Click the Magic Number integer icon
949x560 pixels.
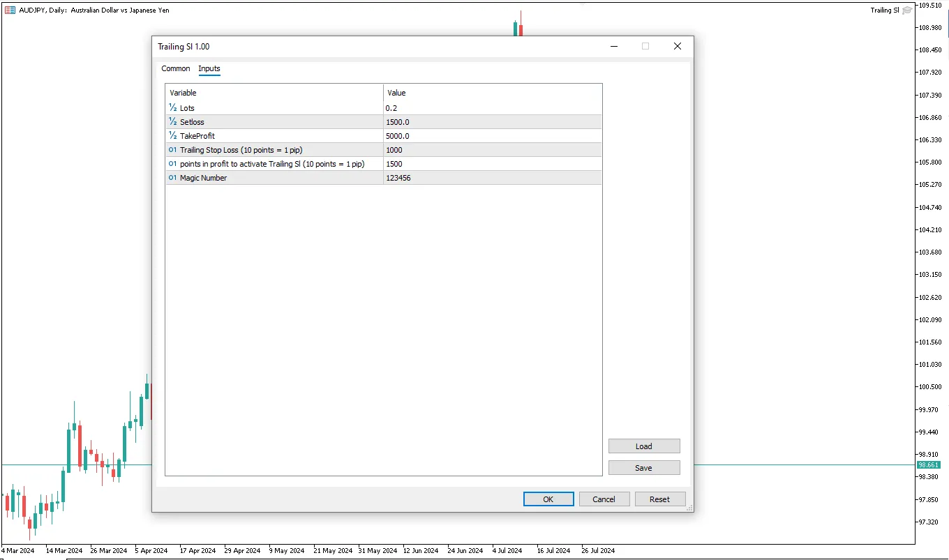[x=172, y=178]
